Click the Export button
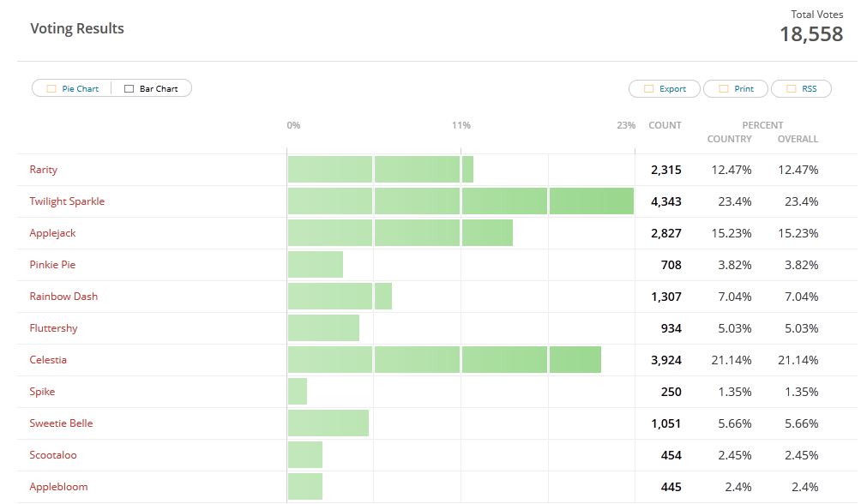Screen dimensions: 867x504 click(x=664, y=88)
